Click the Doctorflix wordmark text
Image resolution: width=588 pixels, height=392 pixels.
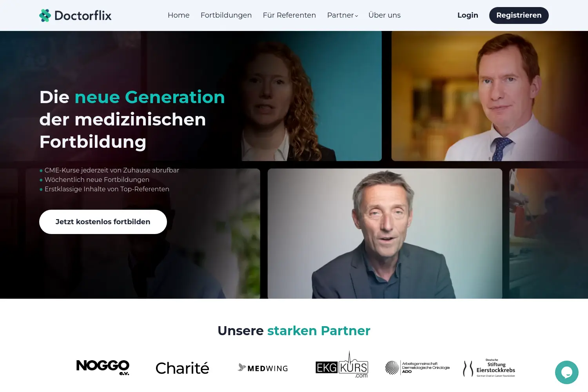(83, 15)
